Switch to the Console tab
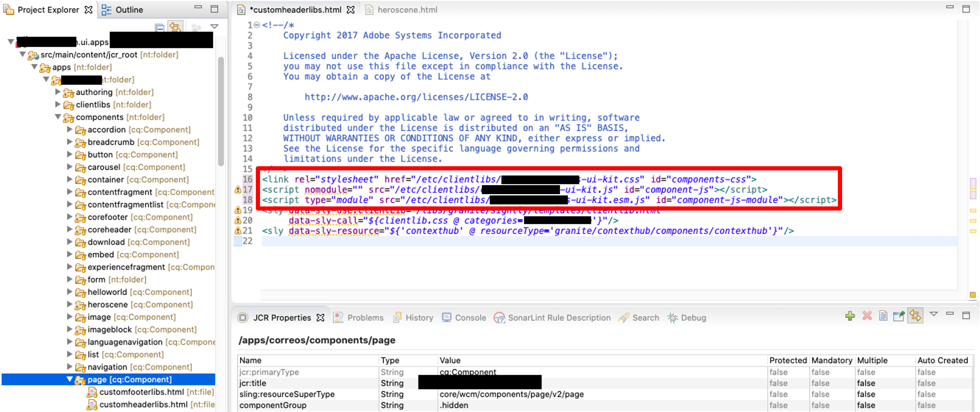Screen dimensions: 980x412 click(471, 318)
